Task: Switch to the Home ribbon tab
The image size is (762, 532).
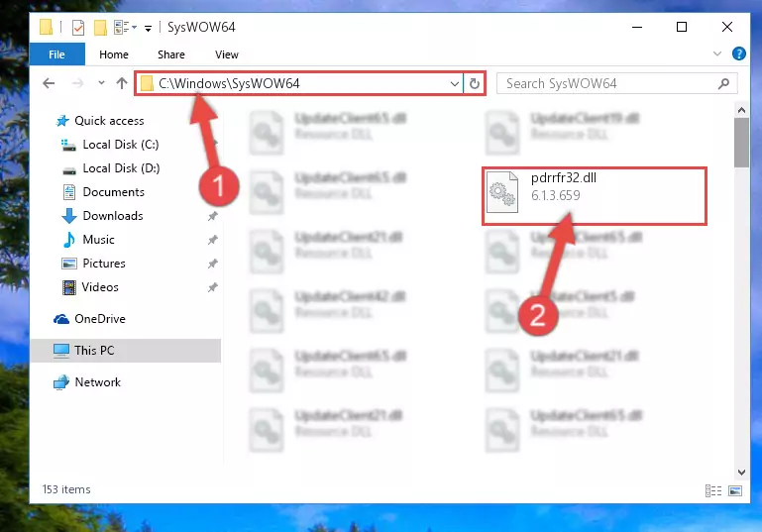Action: click(x=114, y=54)
